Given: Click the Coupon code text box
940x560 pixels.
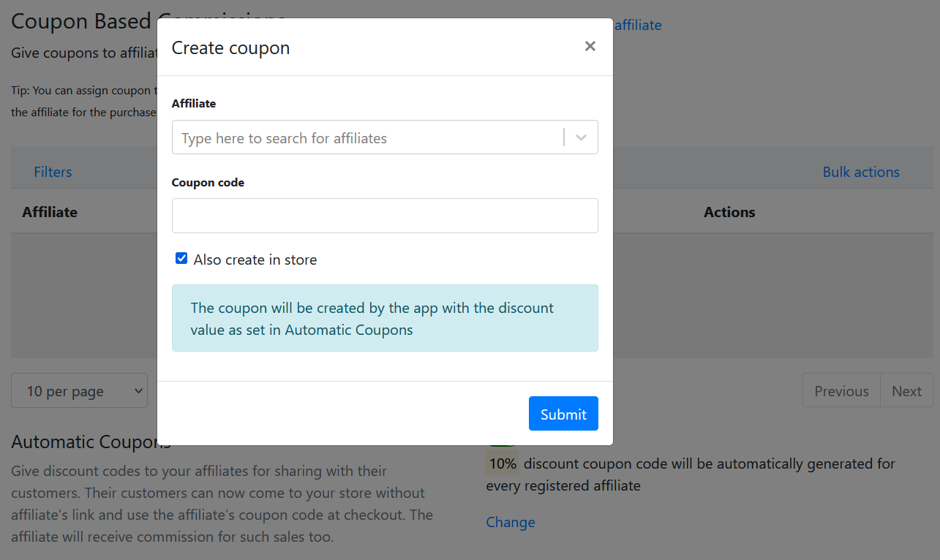Looking at the screenshot, I should 385,216.
